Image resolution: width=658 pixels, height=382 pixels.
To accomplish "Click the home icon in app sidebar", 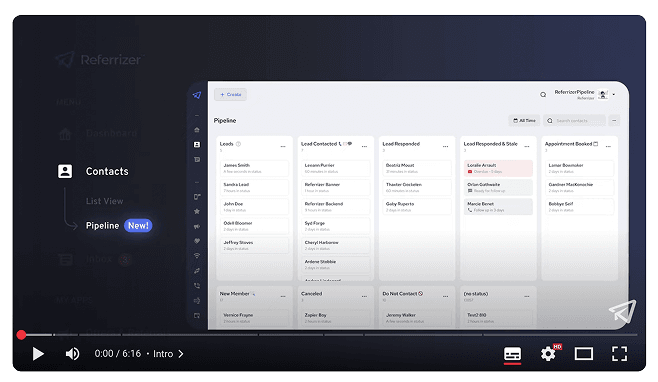I will [197, 130].
